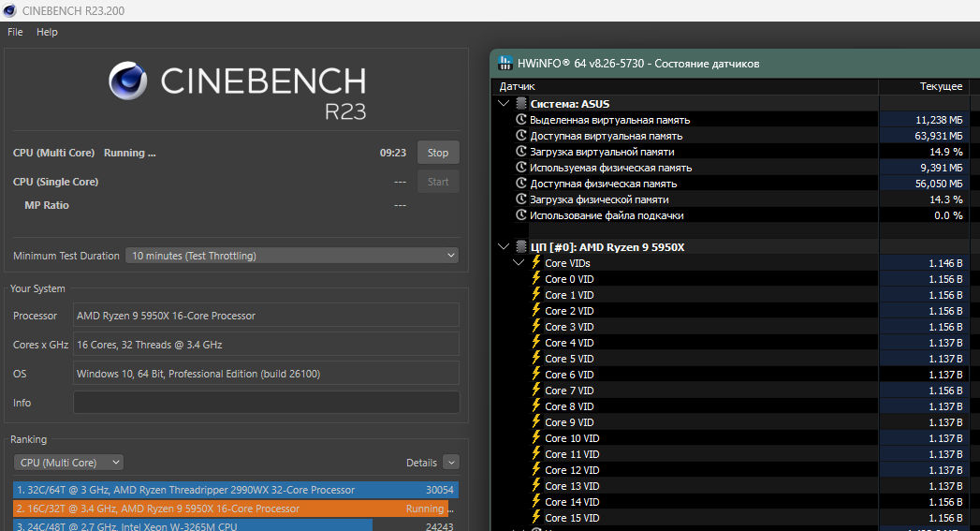
Task: Click lightning icon of Core 8 VID
Action: tap(536, 406)
